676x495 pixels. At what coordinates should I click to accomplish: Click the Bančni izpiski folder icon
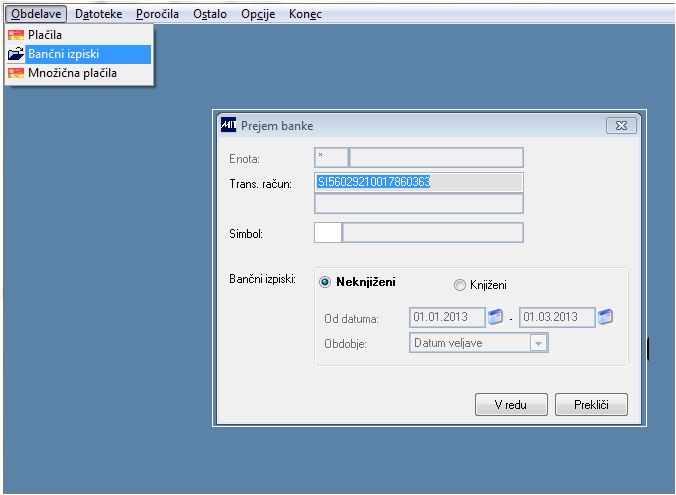(16, 54)
